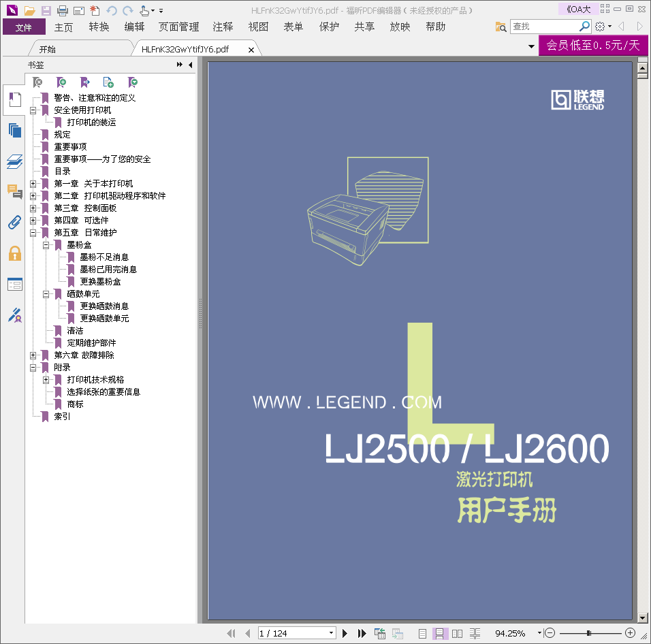Screen dimensions: 651x644
Task: Go to the previous page
Action: 248,633
